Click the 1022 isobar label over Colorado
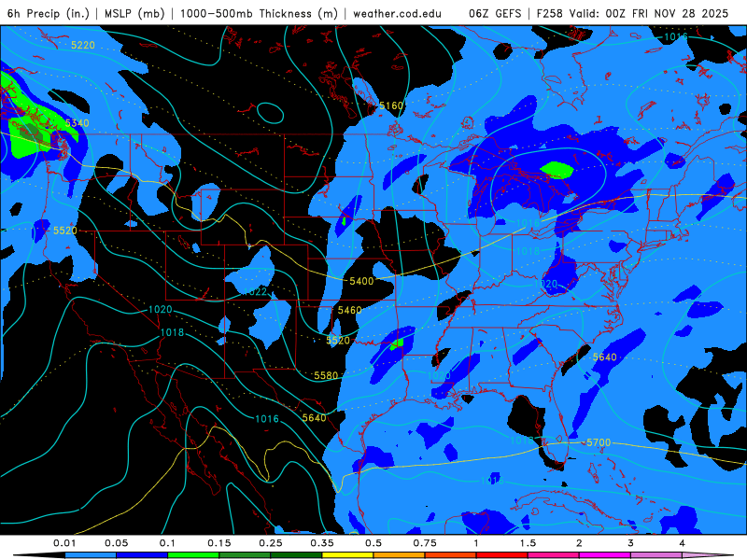 point(255,292)
